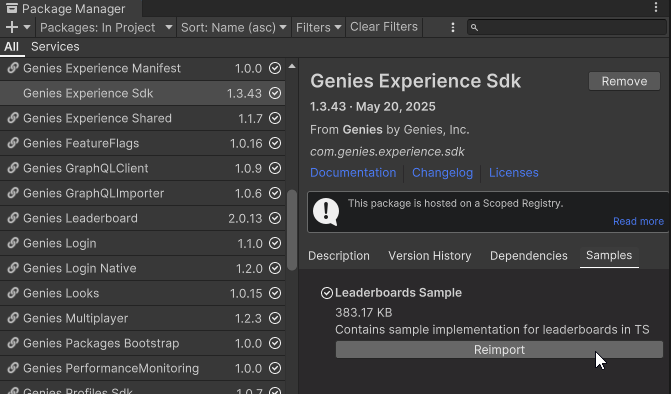This screenshot has height=394, width=671.
Task: Click the link icon beside Genies GraphQLClient
Action: (x=13, y=168)
